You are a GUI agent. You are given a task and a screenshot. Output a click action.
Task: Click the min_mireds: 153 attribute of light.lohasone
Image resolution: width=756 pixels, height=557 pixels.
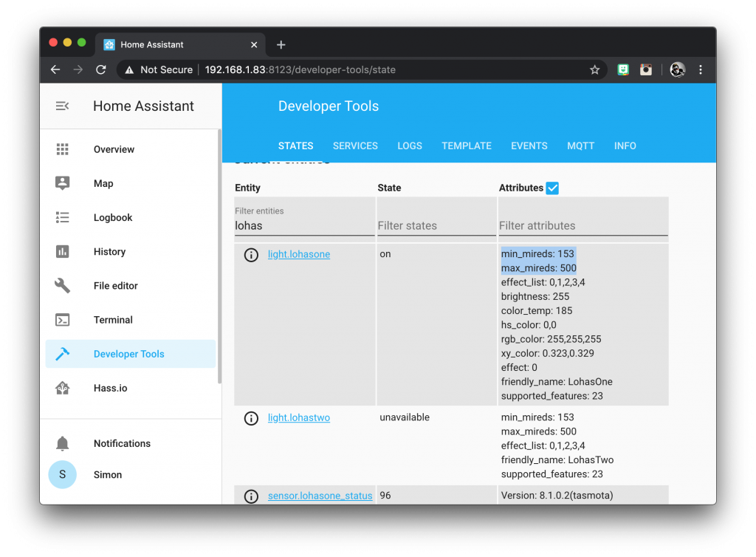[x=537, y=253]
